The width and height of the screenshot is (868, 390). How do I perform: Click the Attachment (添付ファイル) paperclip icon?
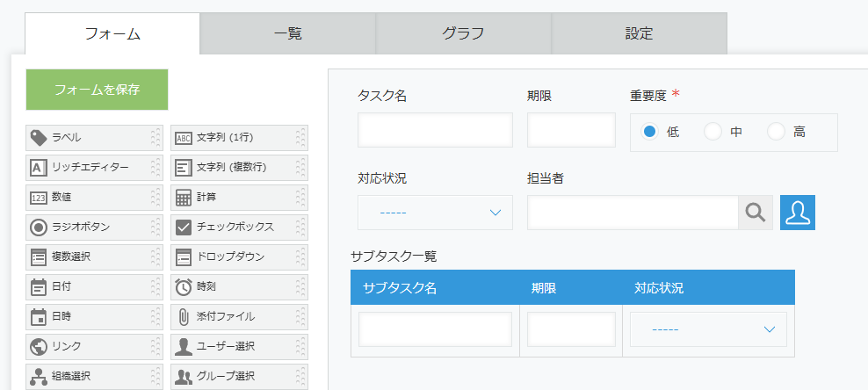pyautogui.click(x=184, y=317)
